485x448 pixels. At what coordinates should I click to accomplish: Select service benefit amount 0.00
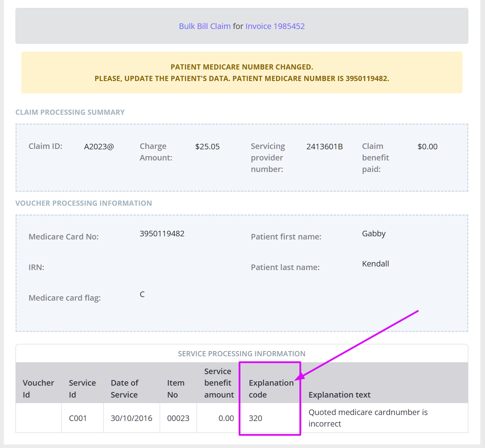click(226, 418)
